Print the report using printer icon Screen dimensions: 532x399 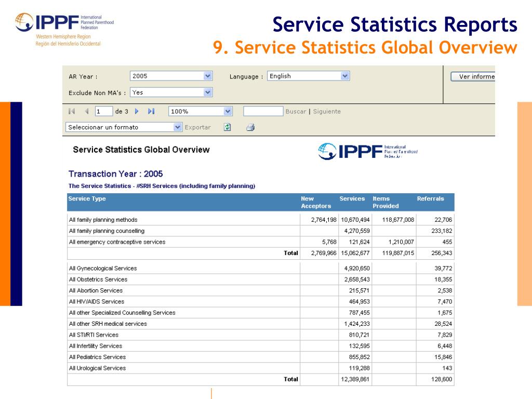(x=250, y=127)
